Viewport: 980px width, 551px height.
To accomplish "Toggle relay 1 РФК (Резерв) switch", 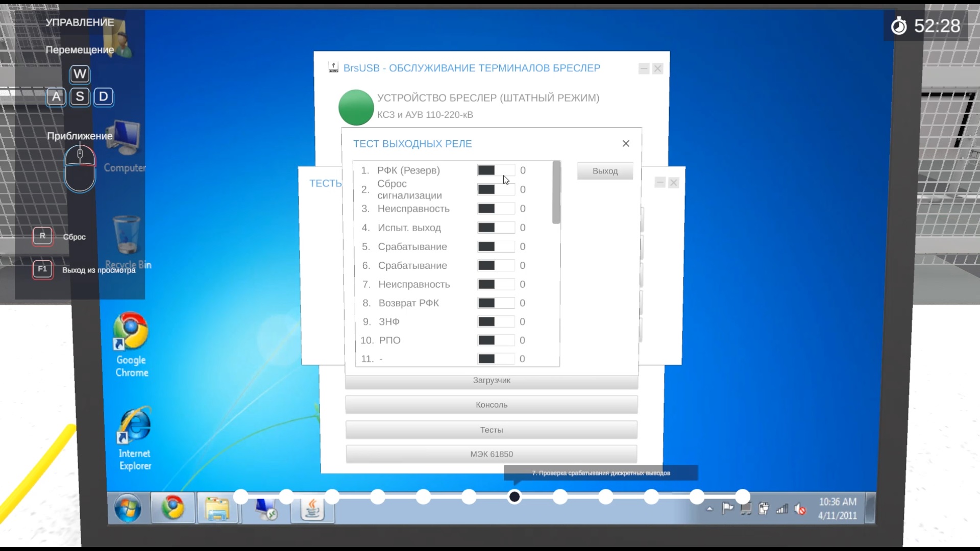I will click(496, 170).
